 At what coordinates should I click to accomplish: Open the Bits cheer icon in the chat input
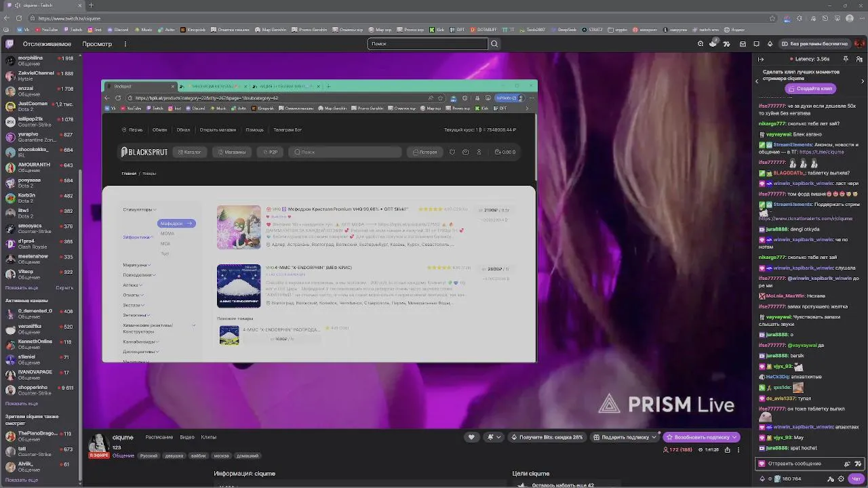[847, 464]
